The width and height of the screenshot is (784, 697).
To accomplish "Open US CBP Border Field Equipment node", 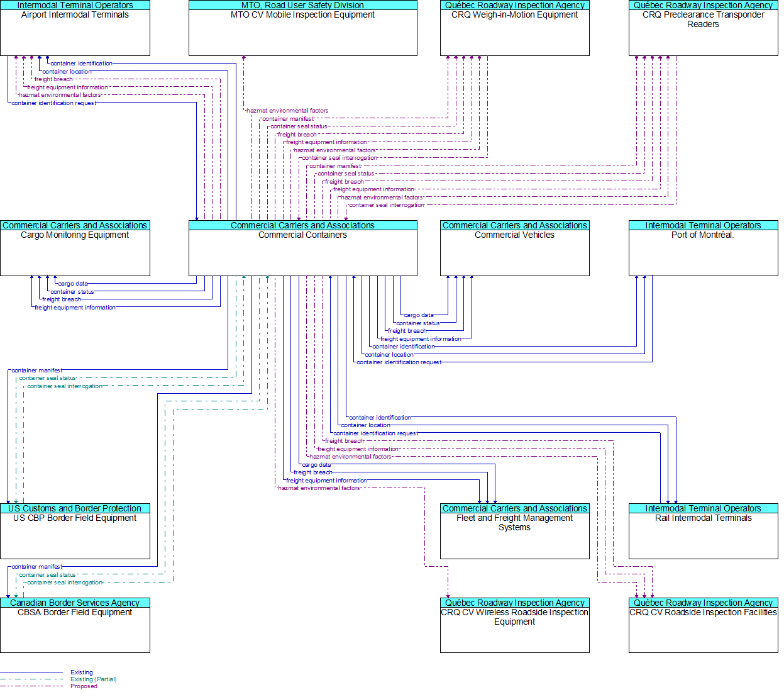I will pyautogui.click(x=75, y=535).
